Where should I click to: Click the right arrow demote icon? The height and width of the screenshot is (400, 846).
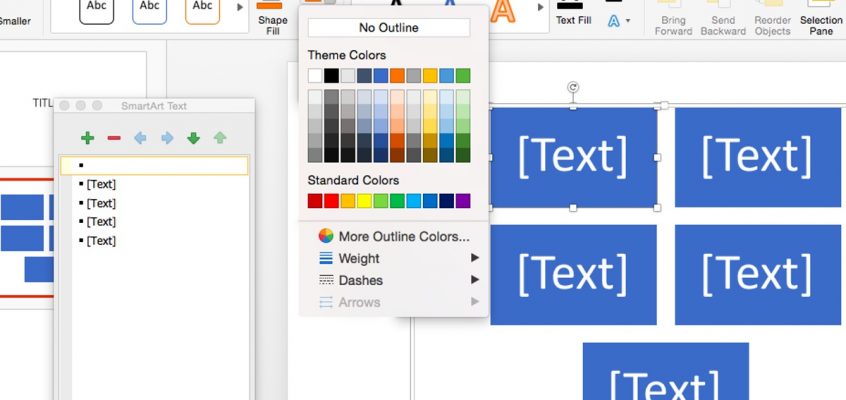click(167, 138)
